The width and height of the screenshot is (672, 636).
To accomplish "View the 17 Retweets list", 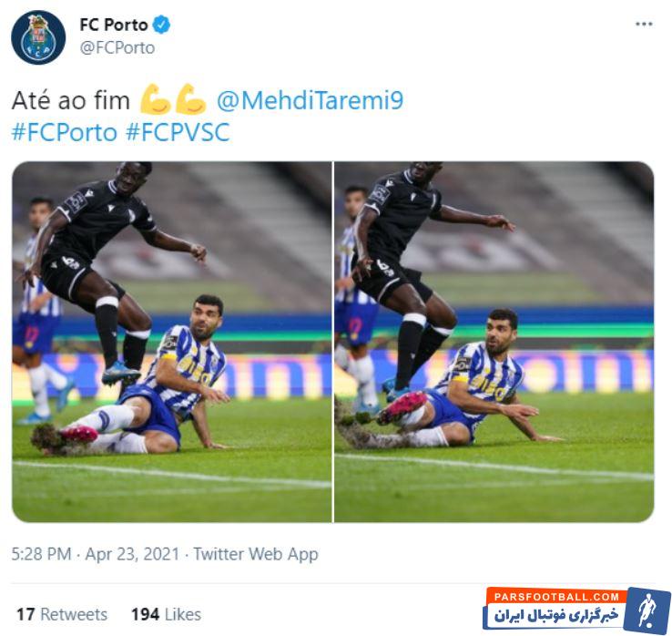I will pos(62,614).
